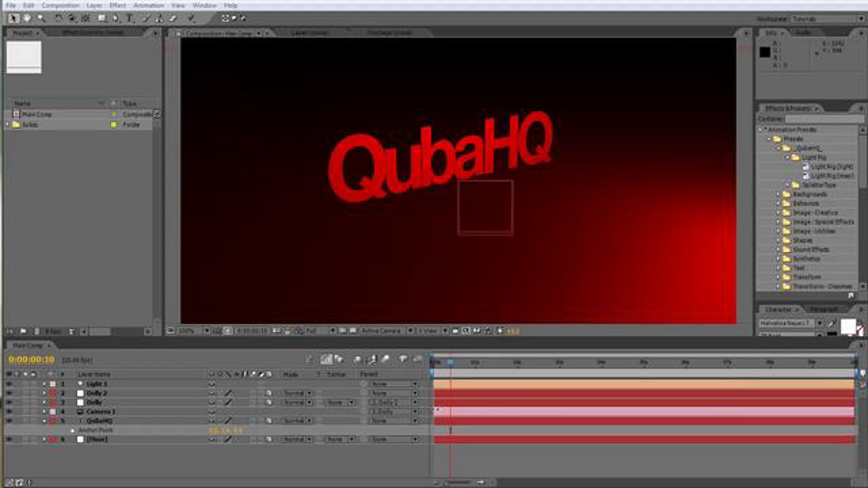Viewport: 868px width, 488px height.
Task: Click the white fill color swatch
Action: click(x=848, y=326)
